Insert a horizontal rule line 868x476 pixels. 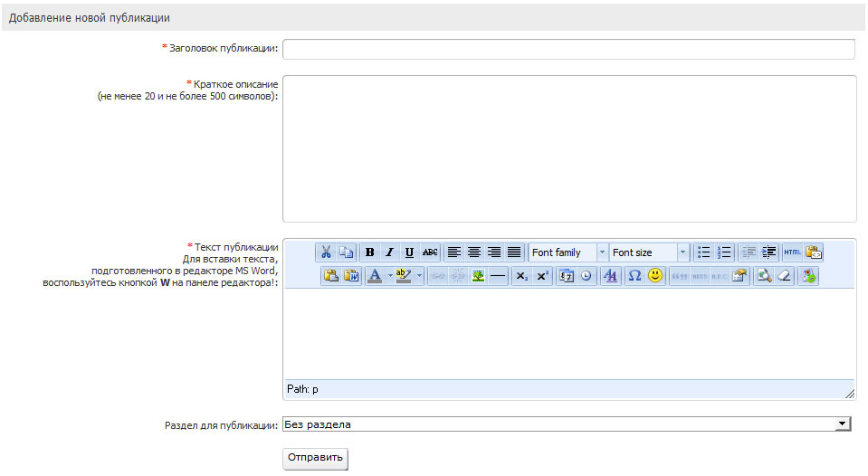498,276
